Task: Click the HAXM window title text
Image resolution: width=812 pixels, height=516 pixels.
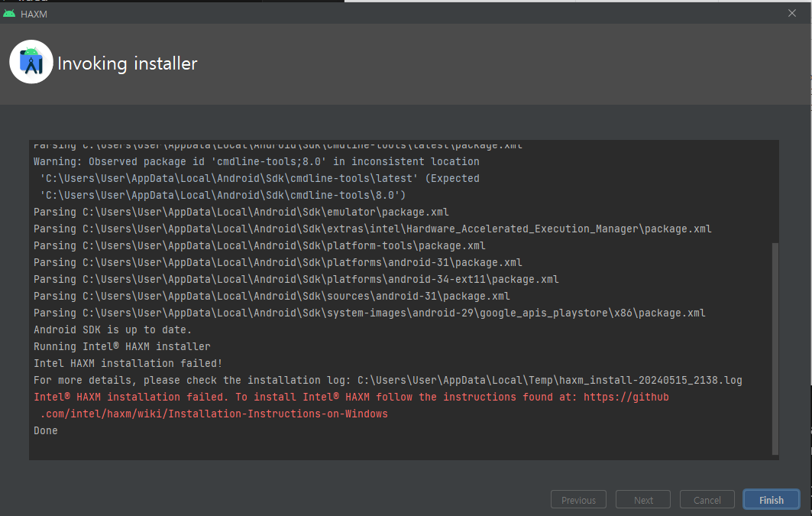Action: tap(34, 14)
